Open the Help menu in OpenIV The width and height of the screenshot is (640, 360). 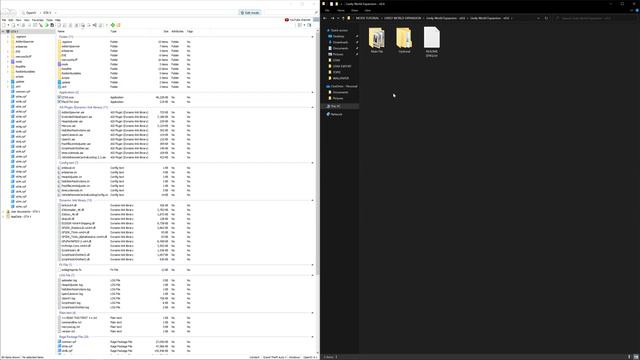click(x=58, y=20)
